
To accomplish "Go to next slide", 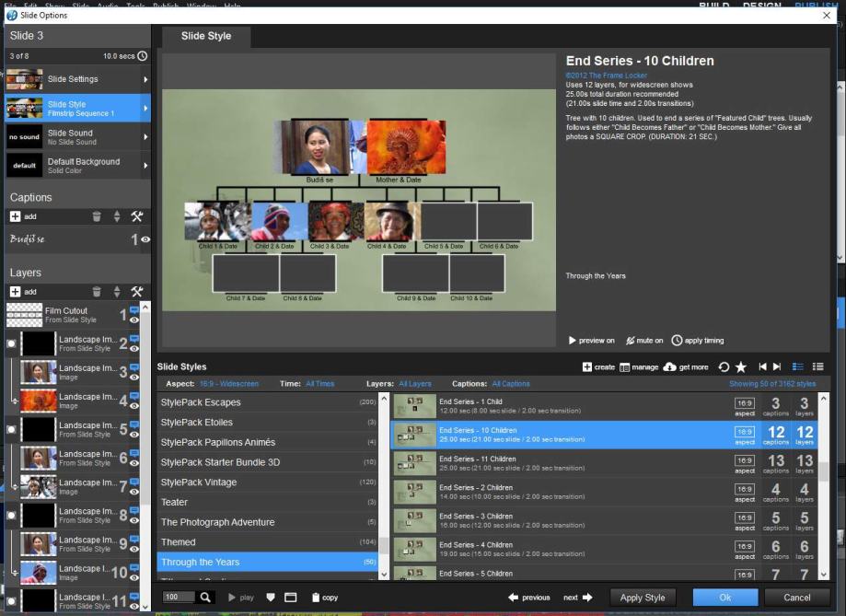I will click(x=578, y=598).
